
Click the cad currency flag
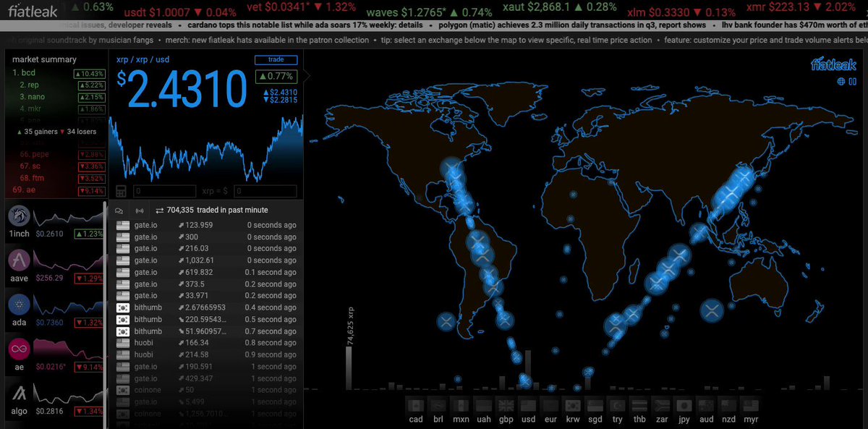416,404
